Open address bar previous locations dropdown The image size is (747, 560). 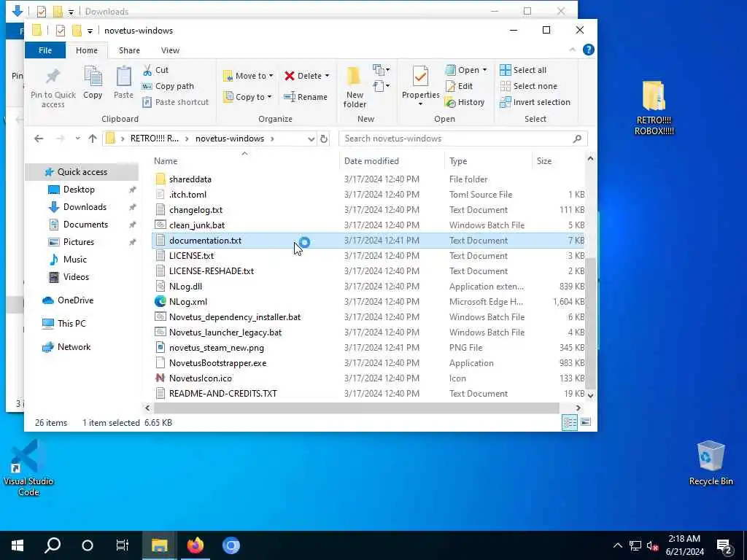[x=311, y=139]
